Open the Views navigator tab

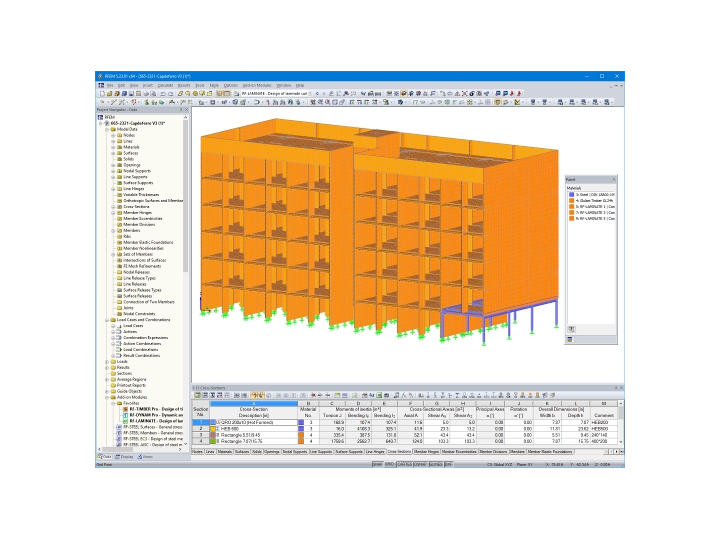(145, 457)
